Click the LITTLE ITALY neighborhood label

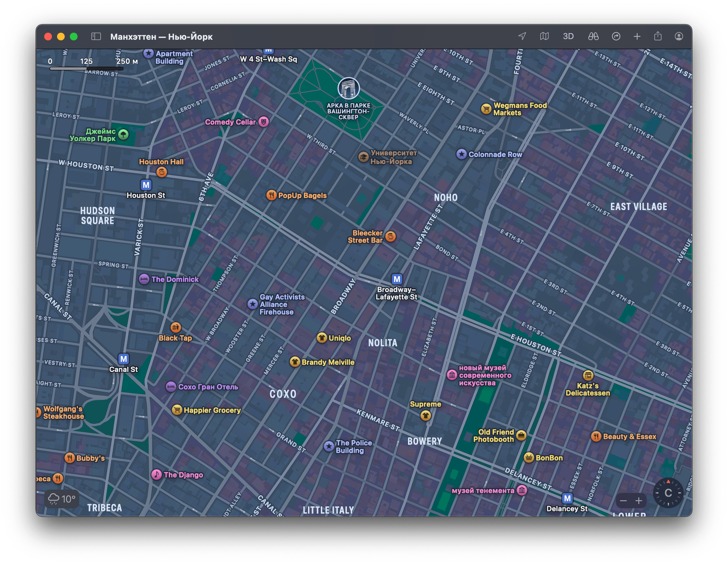(328, 510)
